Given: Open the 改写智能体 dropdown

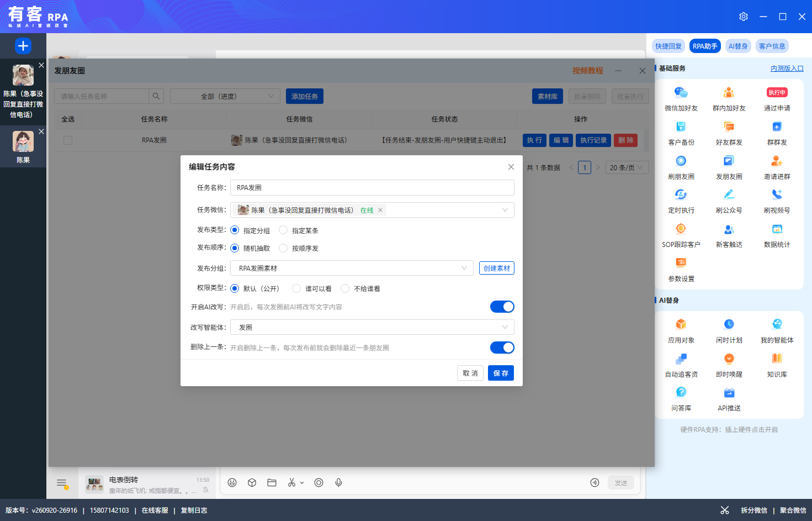Looking at the screenshot, I should (x=372, y=327).
